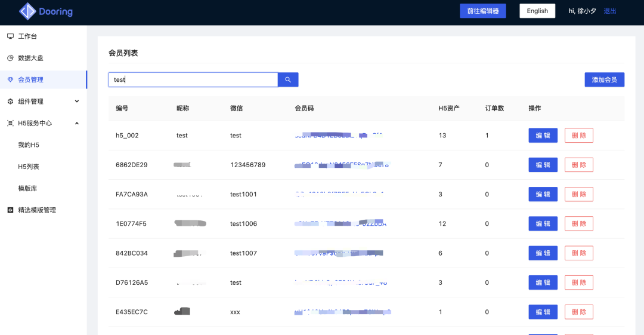644x335 pixels.
Task: Open member code link for E435EC7C
Action: click(x=342, y=312)
